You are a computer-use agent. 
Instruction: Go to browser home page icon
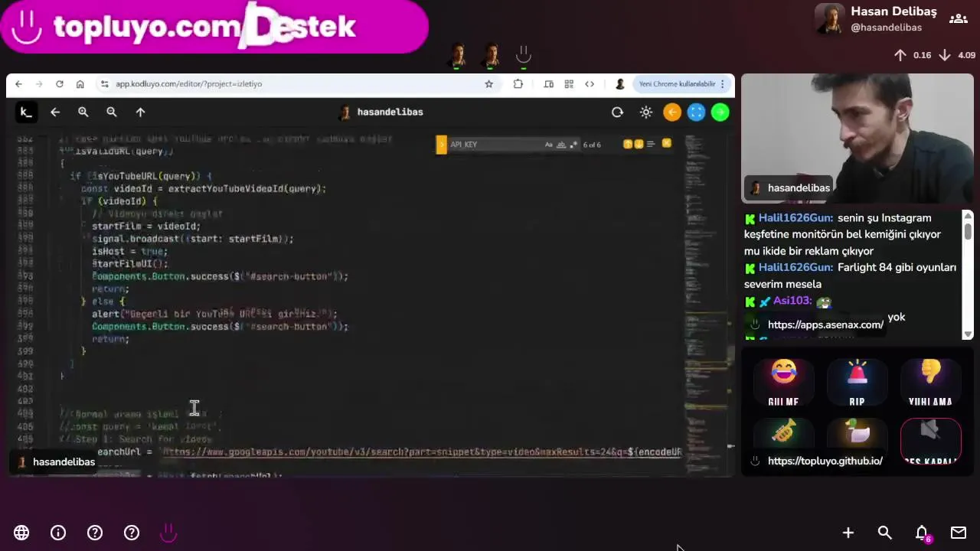coord(80,84)
